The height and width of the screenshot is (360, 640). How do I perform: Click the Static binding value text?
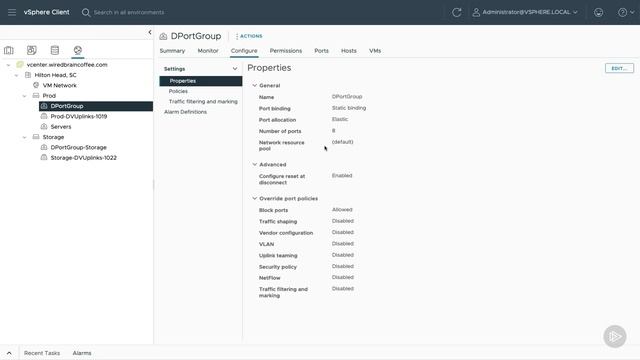click(x=349, y=108)
